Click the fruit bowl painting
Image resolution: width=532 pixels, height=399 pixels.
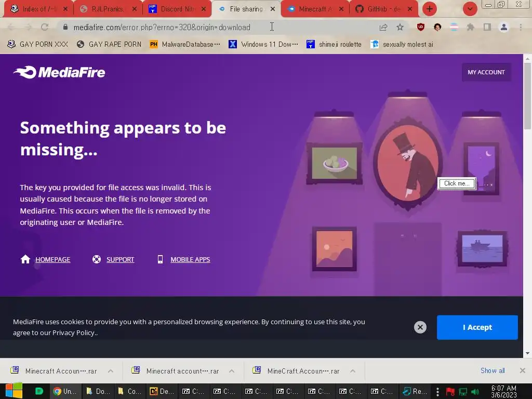click(334, 163)
